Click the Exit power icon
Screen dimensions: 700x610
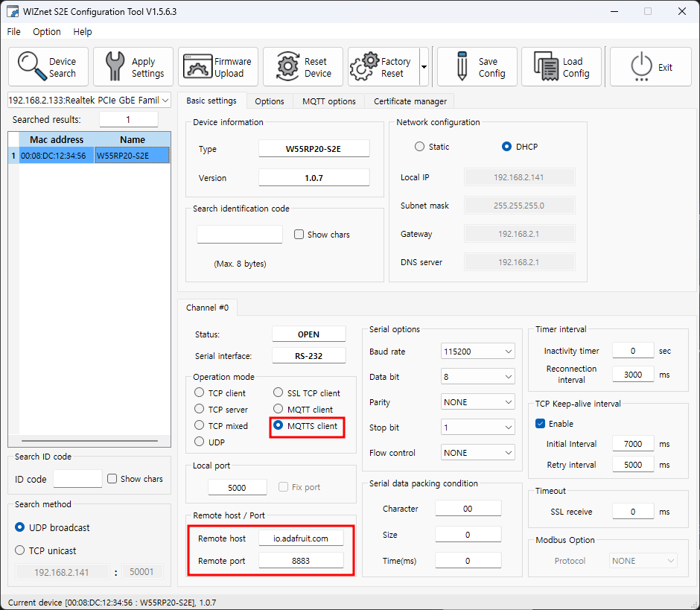640,67
